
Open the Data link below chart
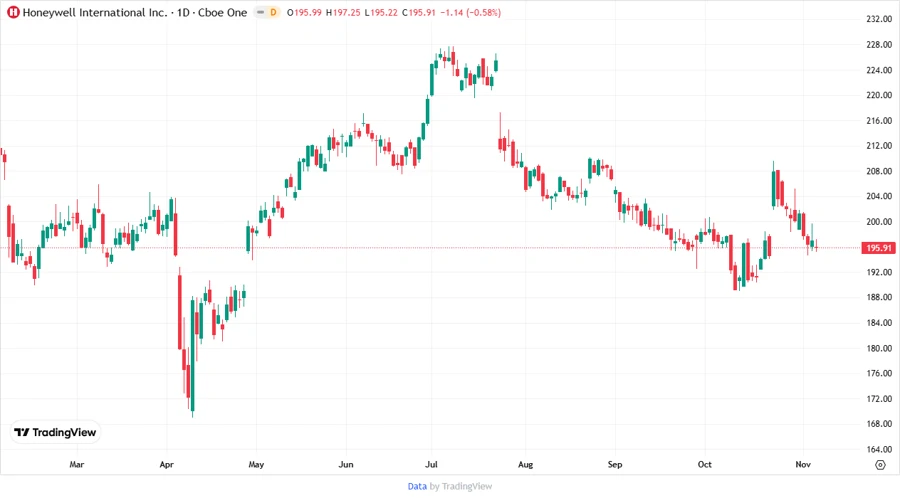pyautogui.click(x=417, y=487)
